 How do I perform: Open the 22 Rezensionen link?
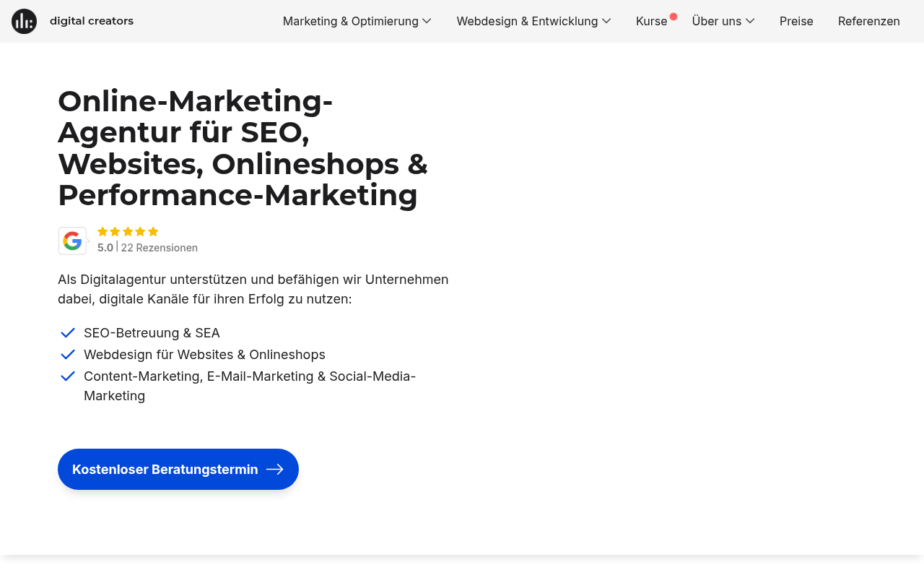pyautogui.click(x=160, y=248)
